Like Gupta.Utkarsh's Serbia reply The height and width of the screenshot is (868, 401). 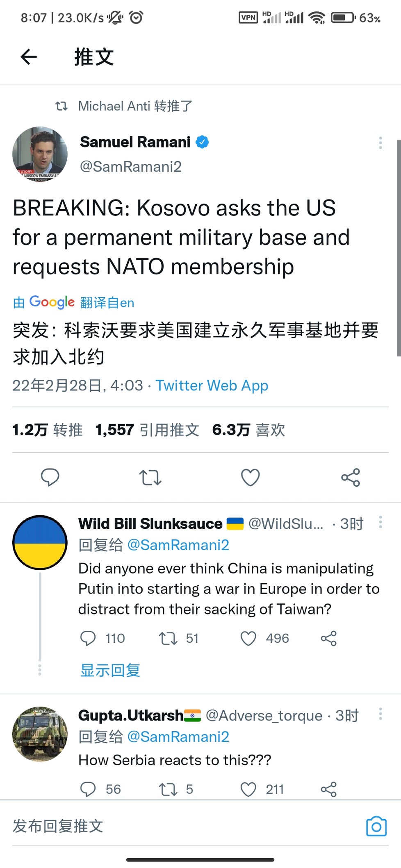pos(248,789)
